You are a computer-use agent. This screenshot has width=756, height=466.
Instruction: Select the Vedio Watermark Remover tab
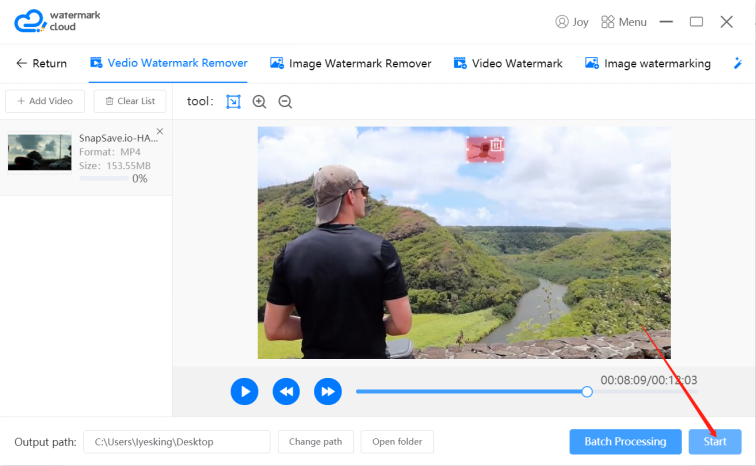click(169, 63)
